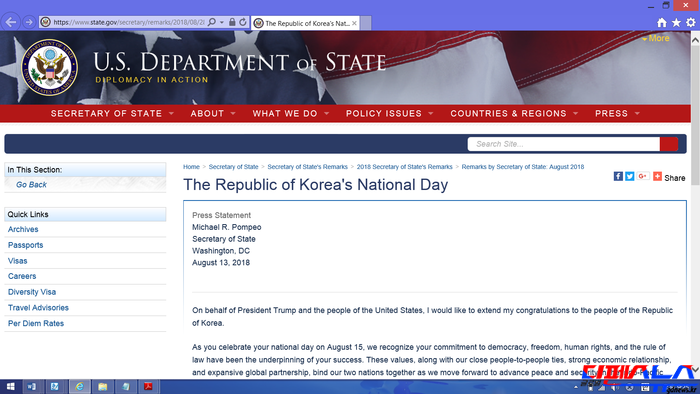Open Microsoft Word from taskbar
This screenshot has width=700, height=394.
(31, 386)
